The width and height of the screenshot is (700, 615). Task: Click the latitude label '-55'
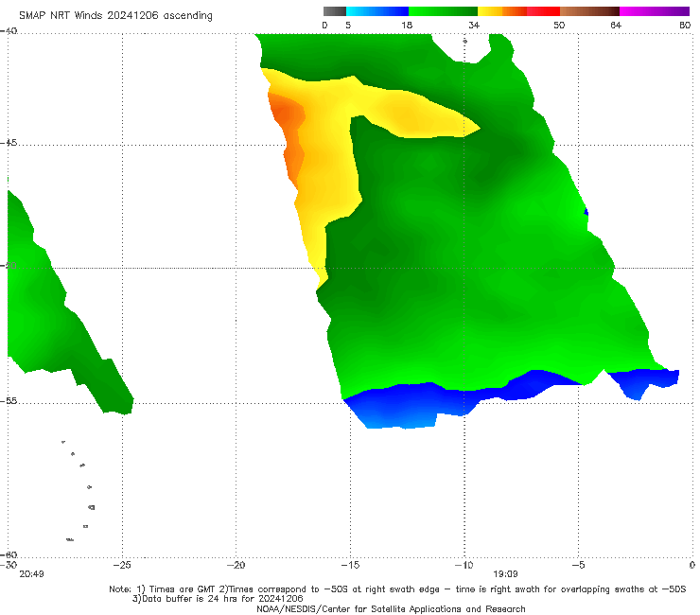click(9, 401)
